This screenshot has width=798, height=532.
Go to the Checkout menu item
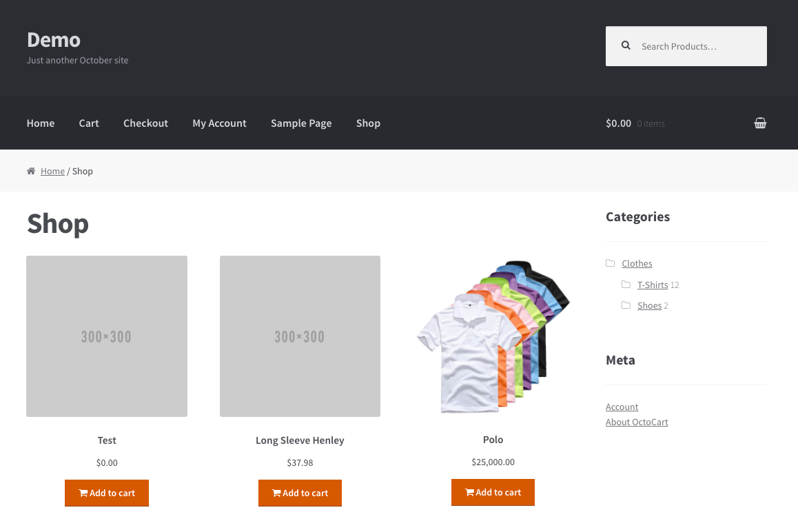[145, 123]
